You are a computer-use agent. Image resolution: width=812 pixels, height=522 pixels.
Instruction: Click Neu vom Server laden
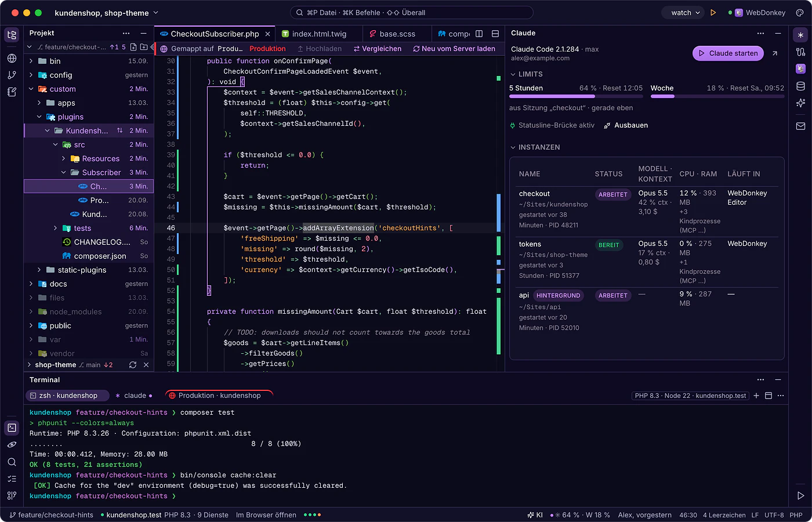point(454,49)
